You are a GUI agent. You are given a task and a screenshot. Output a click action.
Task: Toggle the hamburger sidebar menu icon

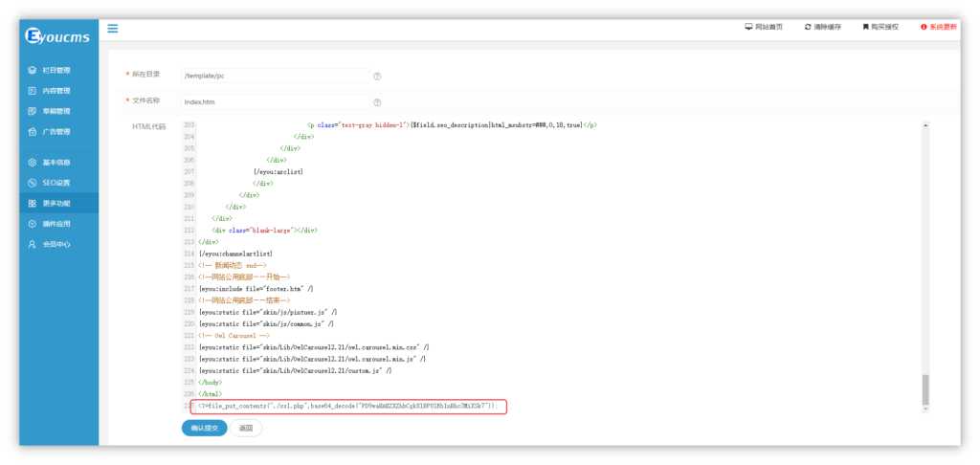[x=113, y=28]
